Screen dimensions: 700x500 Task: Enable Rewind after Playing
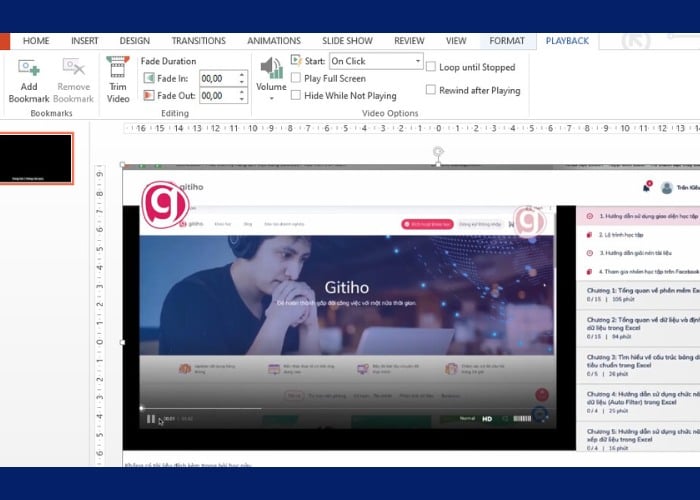pyautogui.click(x=431, y=90)
